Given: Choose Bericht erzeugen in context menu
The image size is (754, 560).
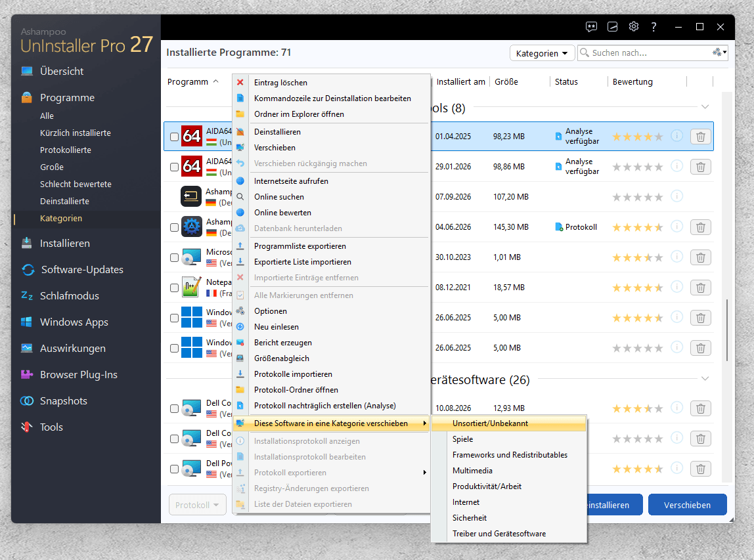Looking at the screenshot, I should (282, 343).
